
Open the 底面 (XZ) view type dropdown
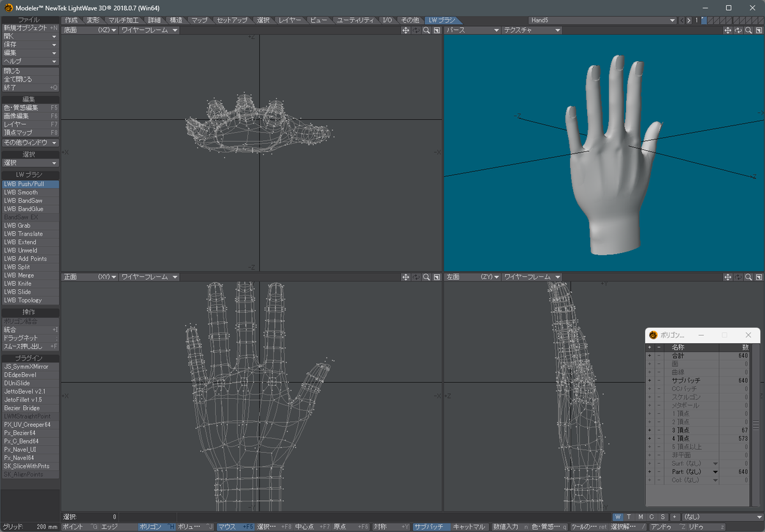[90, 31]
